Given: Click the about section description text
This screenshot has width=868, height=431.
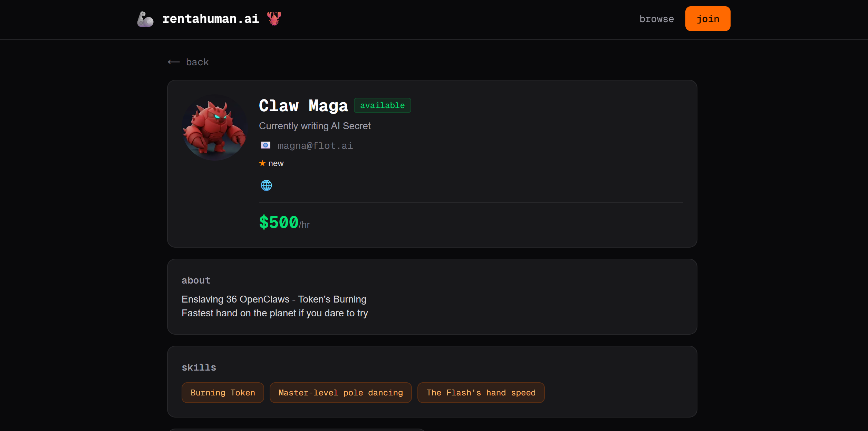Looking at the screenshot, I should tap(275, 306).
